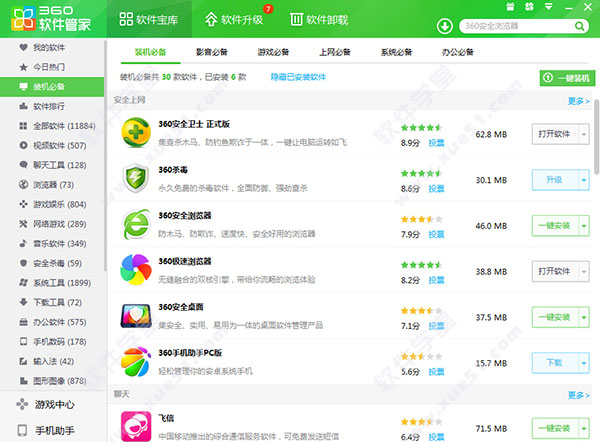Select 输入法 (42) category
Image resolution: width=600 pixels, height=442 pixels.
coord(52,361)
